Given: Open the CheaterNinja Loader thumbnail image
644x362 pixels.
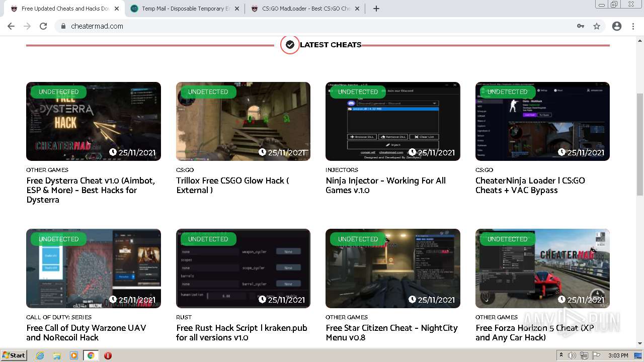Looking at the screenshot, I should [542, 121].
